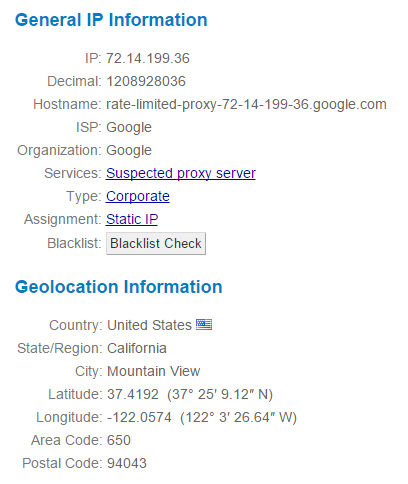
Task: Open the Suspected proxy server link
Action: (x=181, y=173)
